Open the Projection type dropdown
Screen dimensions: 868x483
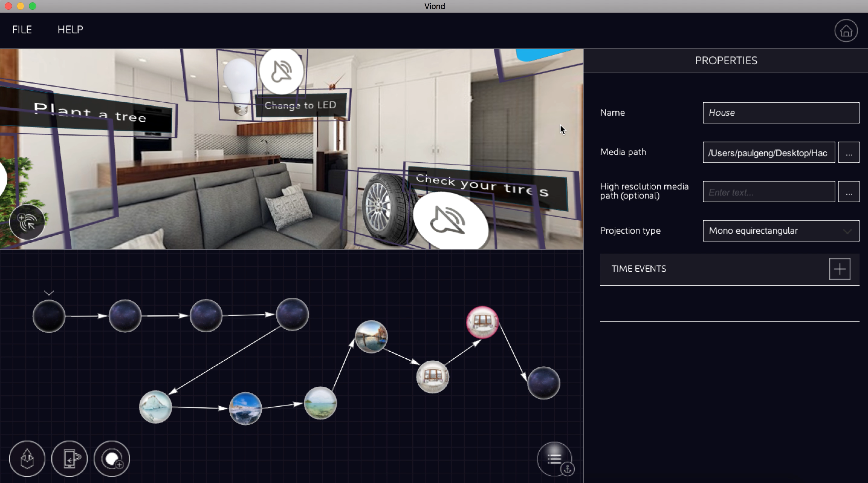pyautogui.click(x=780, y=231)
